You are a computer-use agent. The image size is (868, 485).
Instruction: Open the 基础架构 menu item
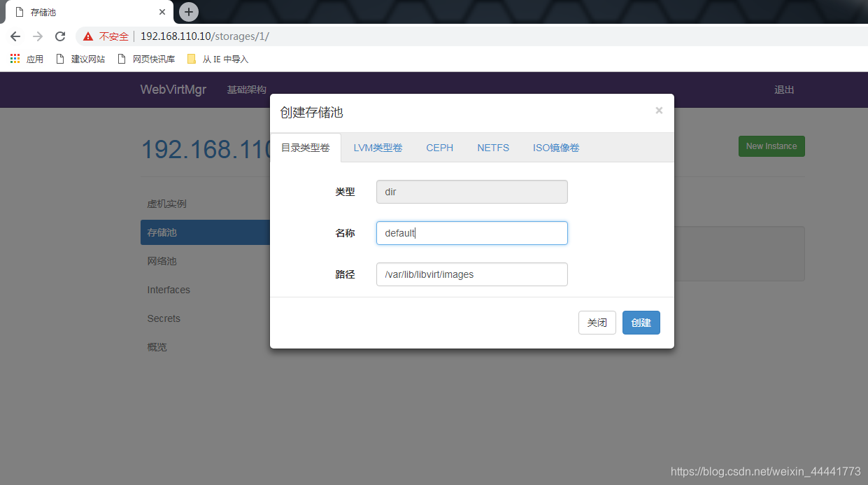click(x=247, y=90)
